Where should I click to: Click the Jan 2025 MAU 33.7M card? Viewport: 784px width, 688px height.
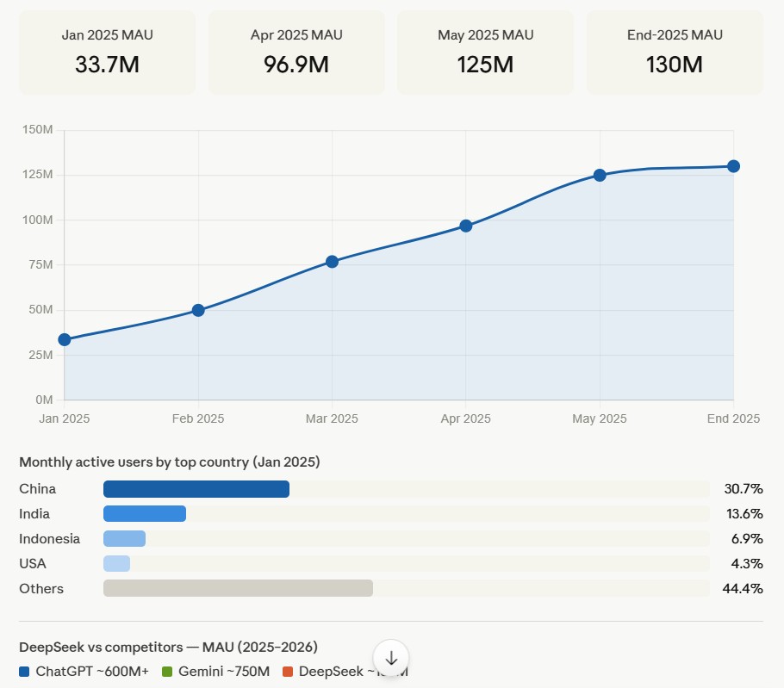click(x=107, y=51)
